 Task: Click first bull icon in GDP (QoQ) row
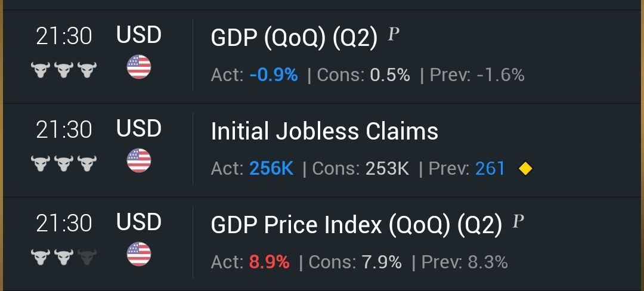pos(41,70)
